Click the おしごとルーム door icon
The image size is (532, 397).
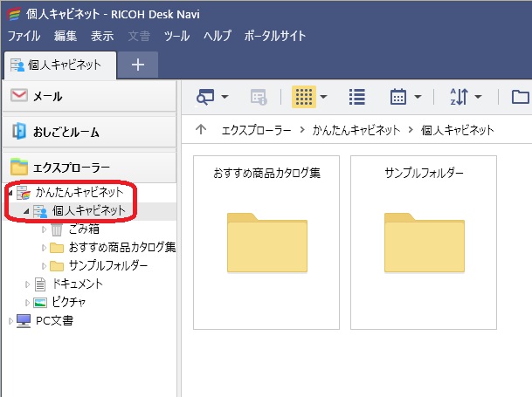point(19,131)
